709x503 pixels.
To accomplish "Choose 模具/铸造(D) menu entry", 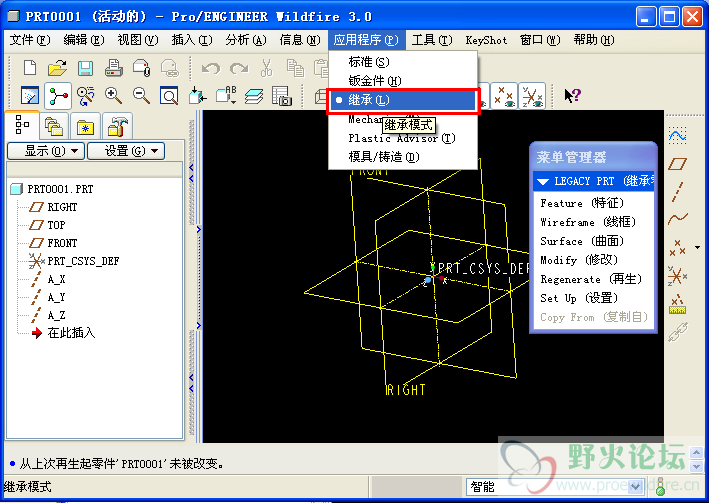I will click(x=402, y=157).
